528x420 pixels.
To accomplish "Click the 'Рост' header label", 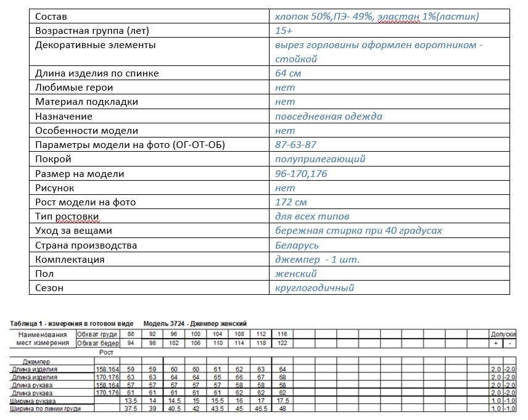I will [106, 352].
